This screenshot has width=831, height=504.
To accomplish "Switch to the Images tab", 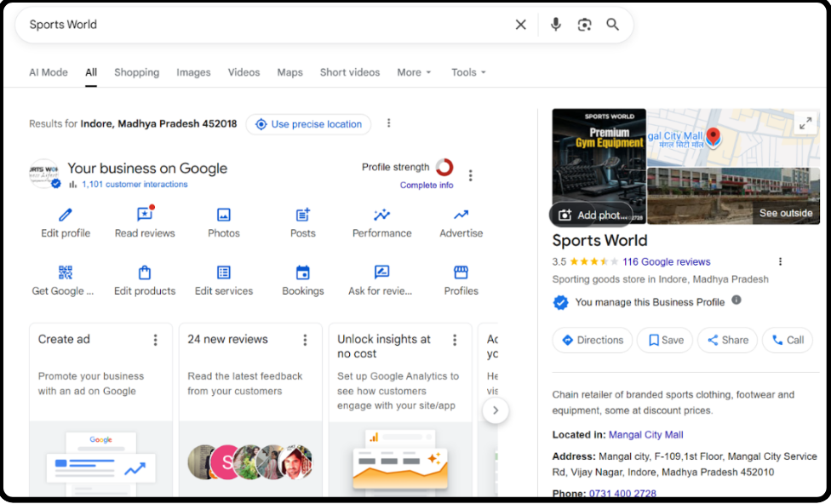I will pyautogui.click(x=193, y=72).
